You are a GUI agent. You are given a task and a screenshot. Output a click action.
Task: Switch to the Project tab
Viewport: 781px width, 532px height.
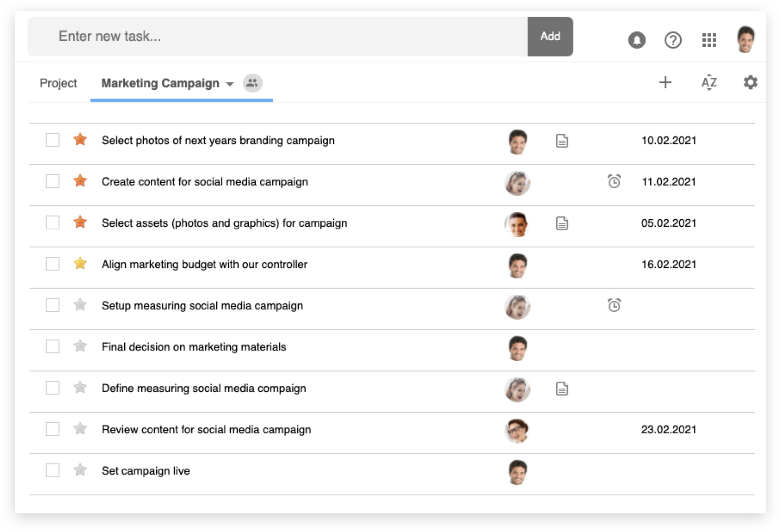(x=58, y=83)
